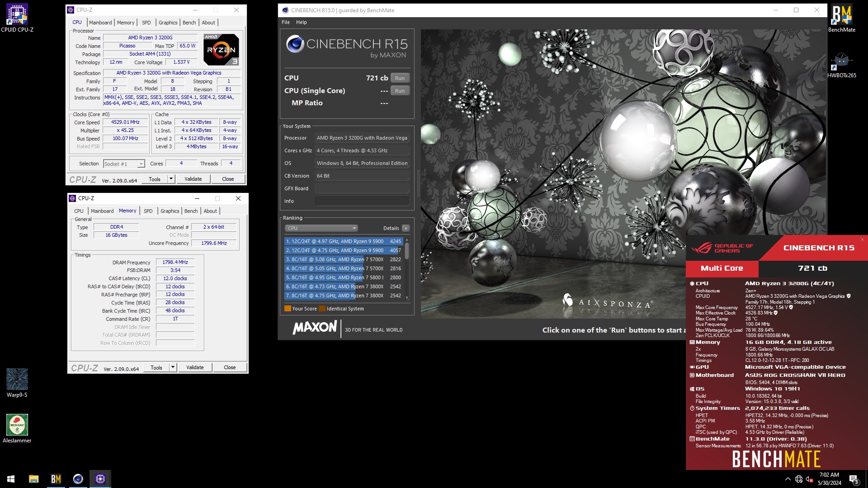Show hidden tray icons chevron
Viewport: 868px width, 488px height.
pos(788,479)
